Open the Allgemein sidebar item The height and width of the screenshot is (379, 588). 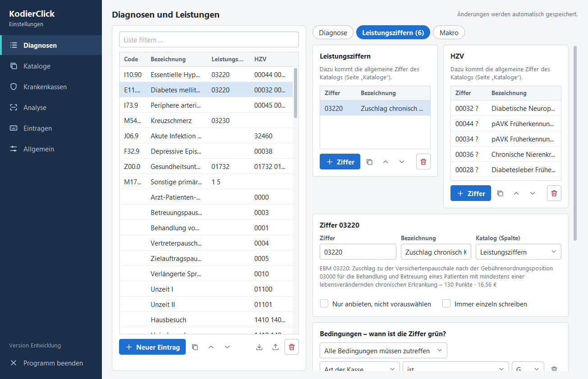(x=51, y=149)
